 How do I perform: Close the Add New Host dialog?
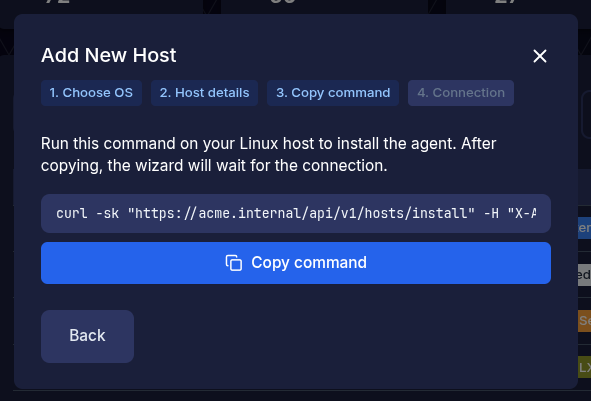[x=540, y=56]
